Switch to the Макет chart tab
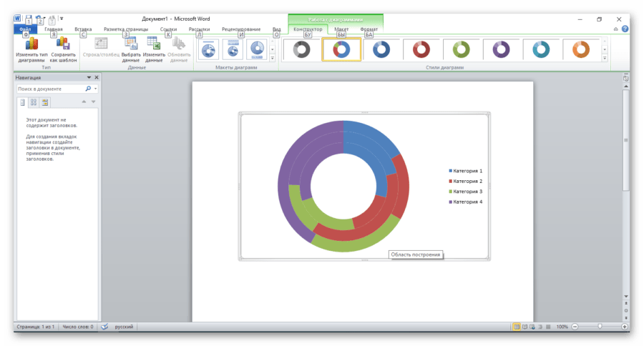Screen dimensions: 644x346 pyautogui.click(x=341, y=29)
